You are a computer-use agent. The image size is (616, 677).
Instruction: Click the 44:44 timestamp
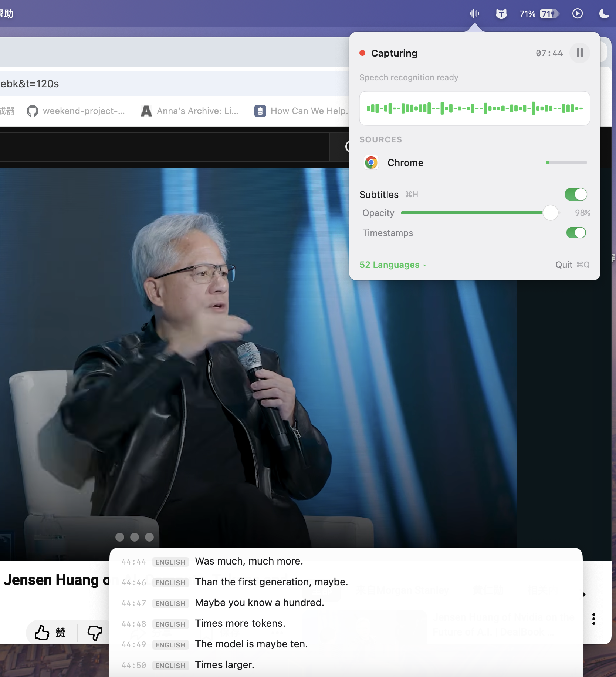coord(134,562)
